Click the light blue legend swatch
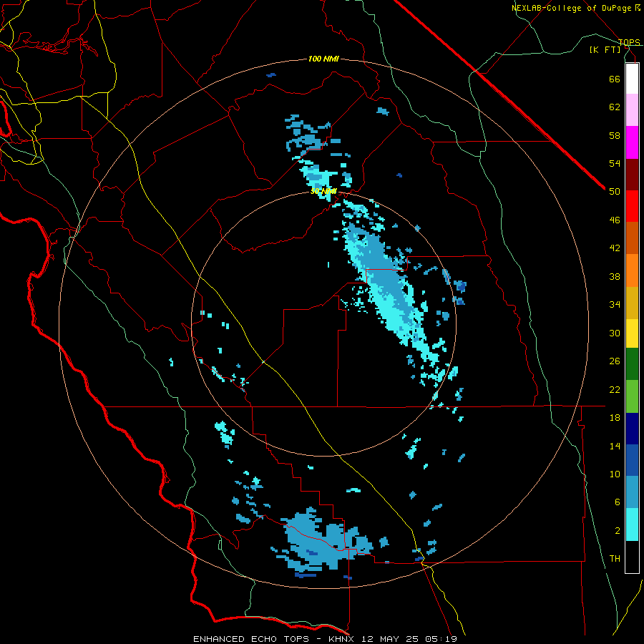 click(x=632, y=492)
